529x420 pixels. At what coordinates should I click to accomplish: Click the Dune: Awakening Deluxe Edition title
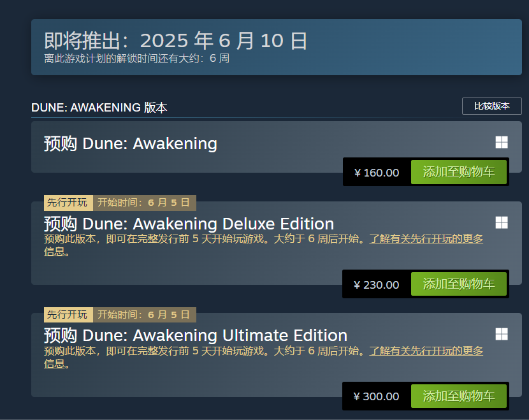[189, 224]
